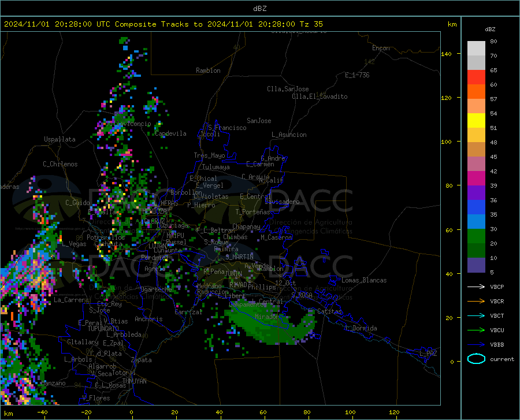Click the L_Dormida map label
Image resolution: width=520 pixels, height=420 pixels.
coord(362,328)
